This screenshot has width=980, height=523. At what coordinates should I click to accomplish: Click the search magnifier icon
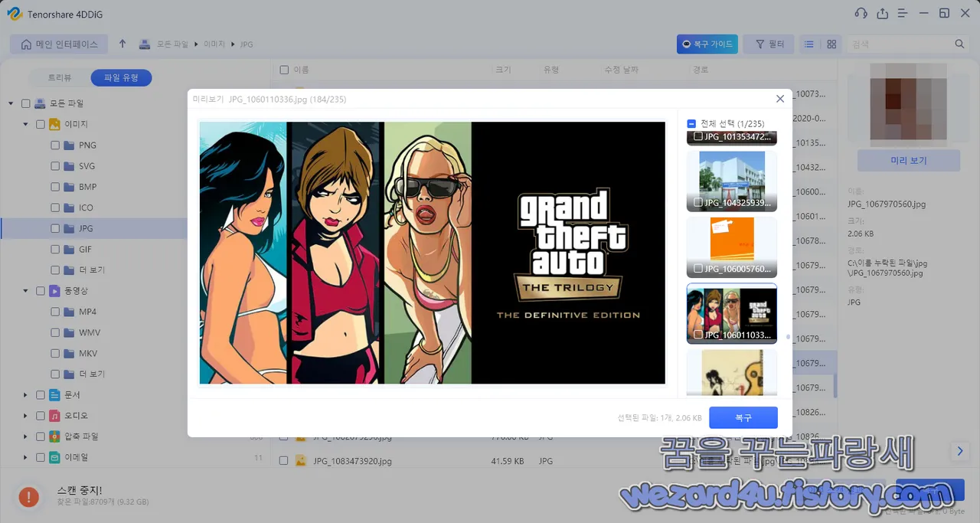959,44
